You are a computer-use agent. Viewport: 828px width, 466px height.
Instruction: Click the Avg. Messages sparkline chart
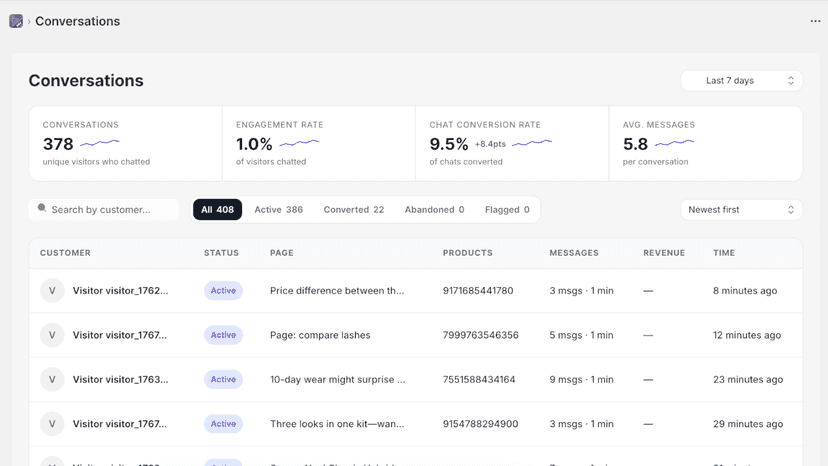pos(674,143)
